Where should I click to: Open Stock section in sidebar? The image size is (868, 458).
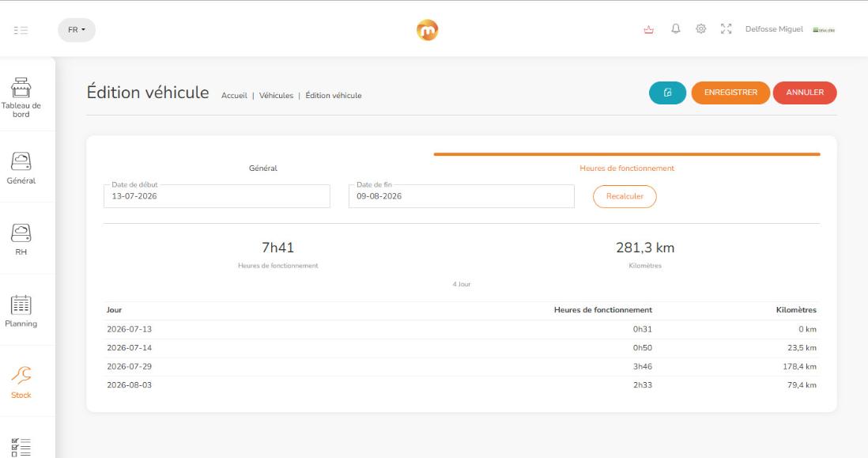pos(21,382)
